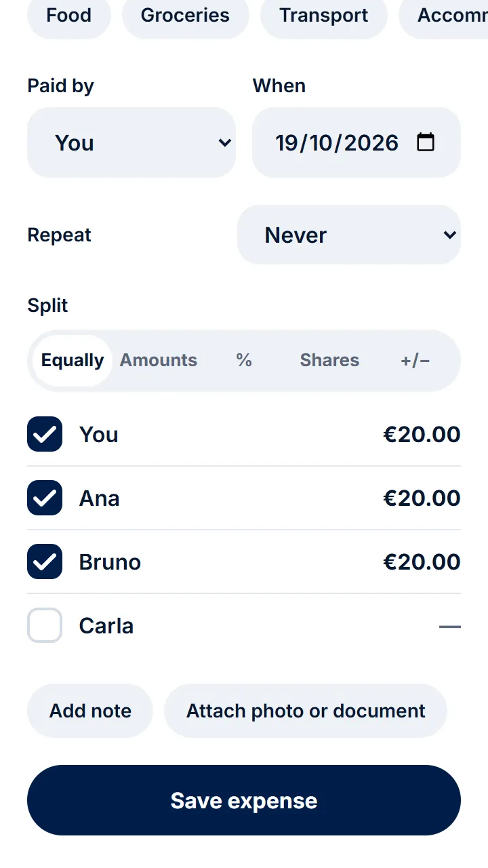The image size is (488, 868).
Task: Attach photo or document
Action: tap(306, 711)
